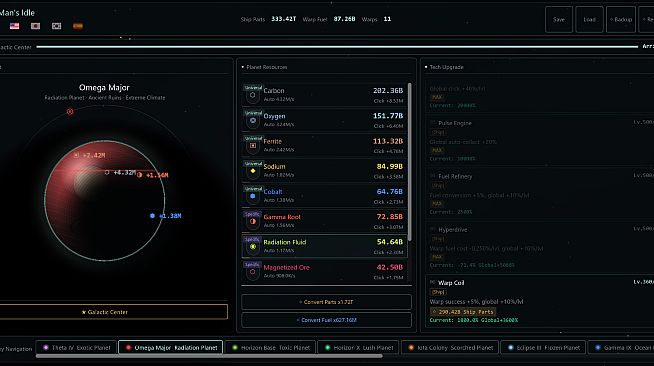Select the Theta IV Exotic Planet tab
654x366 pixels.
click(x=77, y=347)
